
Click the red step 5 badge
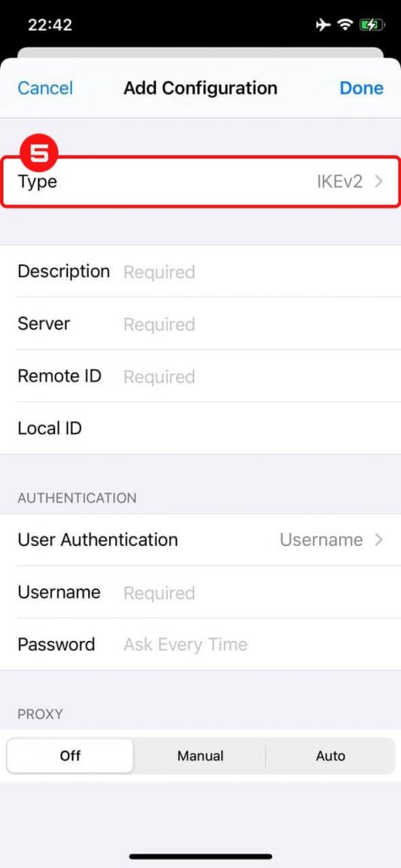click(x=39, y=153)
